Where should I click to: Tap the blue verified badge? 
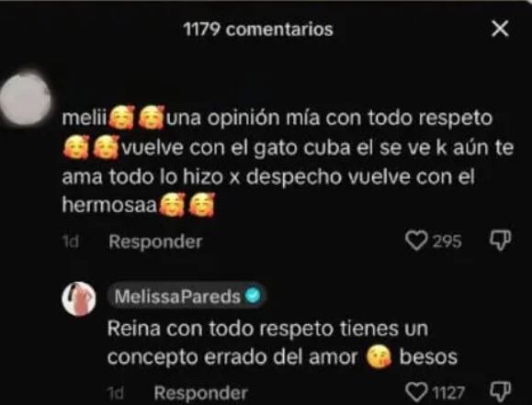(x=253, y=296)
